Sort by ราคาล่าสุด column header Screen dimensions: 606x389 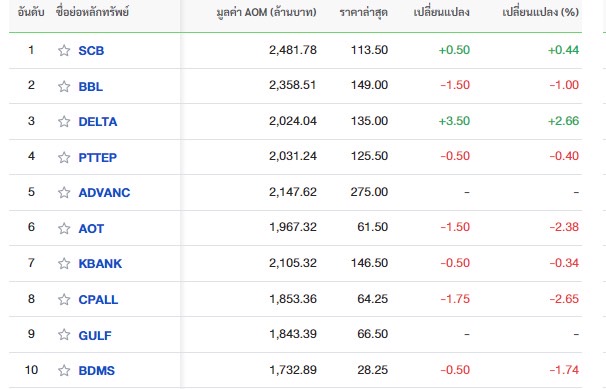[x=363, y=12]
